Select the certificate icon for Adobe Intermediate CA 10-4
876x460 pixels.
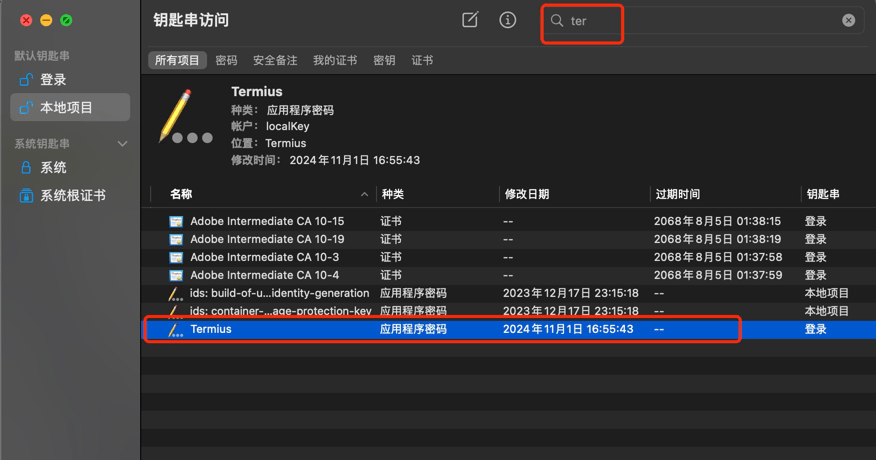pos(176,275)
